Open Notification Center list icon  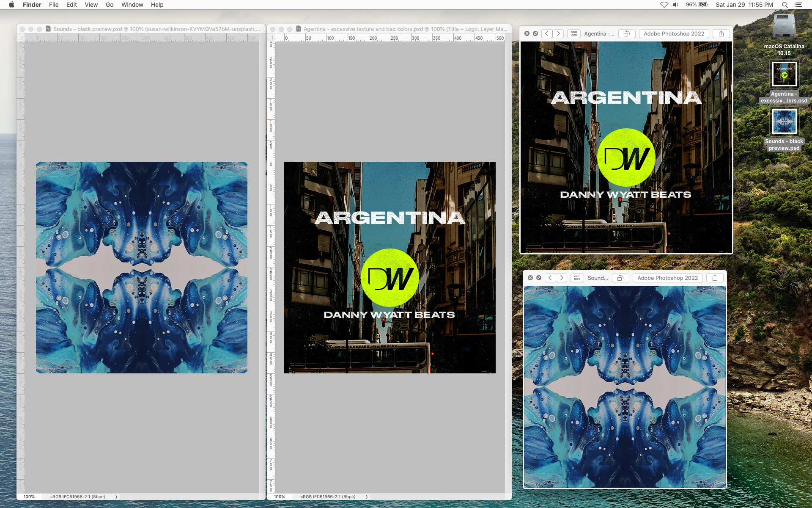[x=798, y=5]
